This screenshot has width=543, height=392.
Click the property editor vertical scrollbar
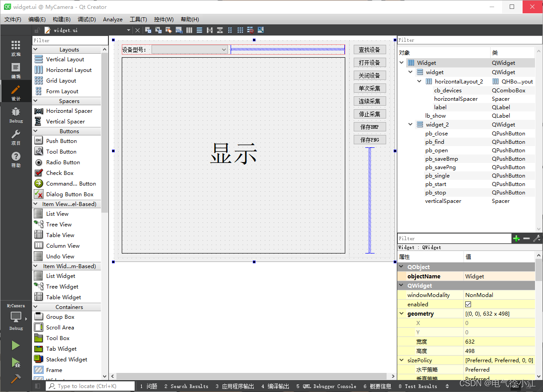tap(539, 271)
